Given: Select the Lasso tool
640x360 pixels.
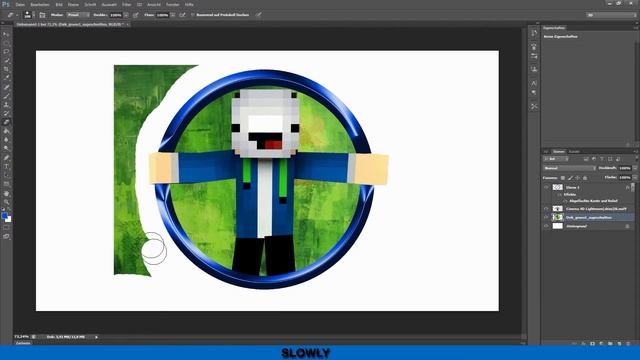Looking at the screenshot, I should pos(6,52).
